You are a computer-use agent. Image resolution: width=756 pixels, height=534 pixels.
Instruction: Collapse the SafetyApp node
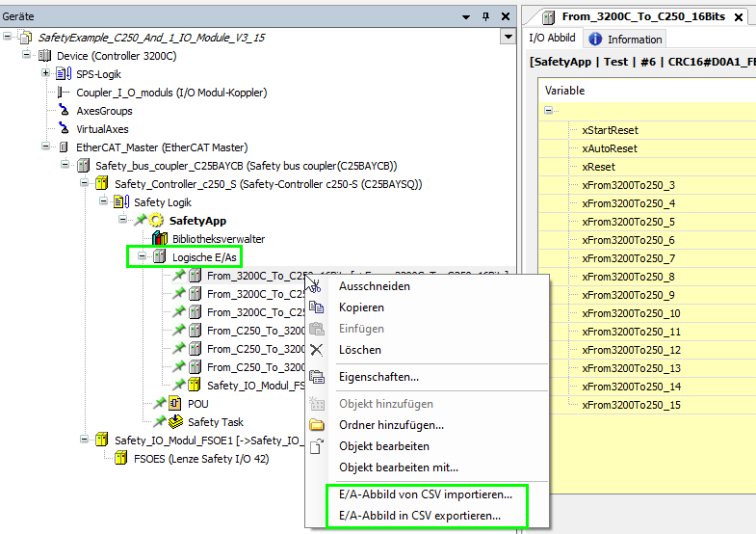pyautogui.click(x=123, y=220)
